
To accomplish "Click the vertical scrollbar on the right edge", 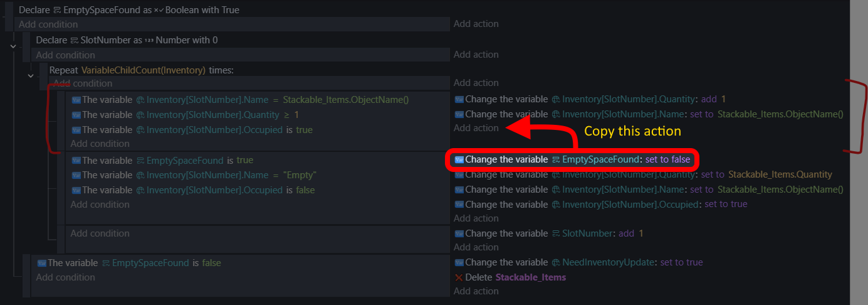I will (858, 152).
